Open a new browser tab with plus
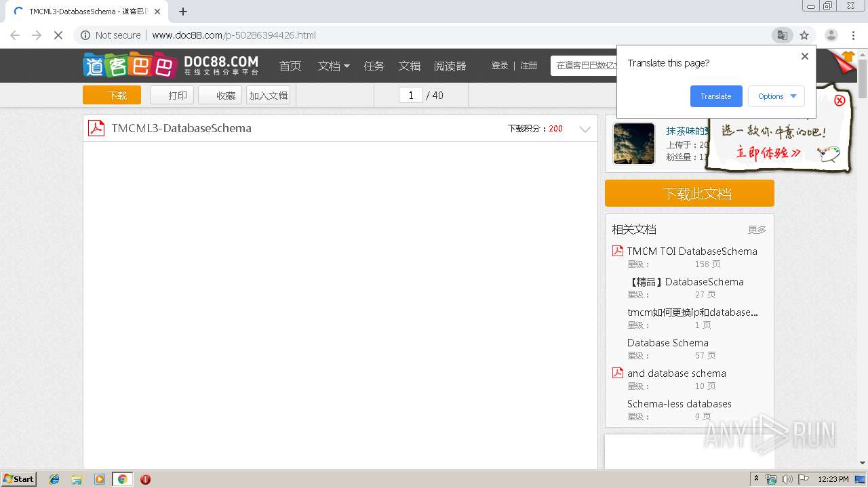868x488 pixels. (183, 12)
